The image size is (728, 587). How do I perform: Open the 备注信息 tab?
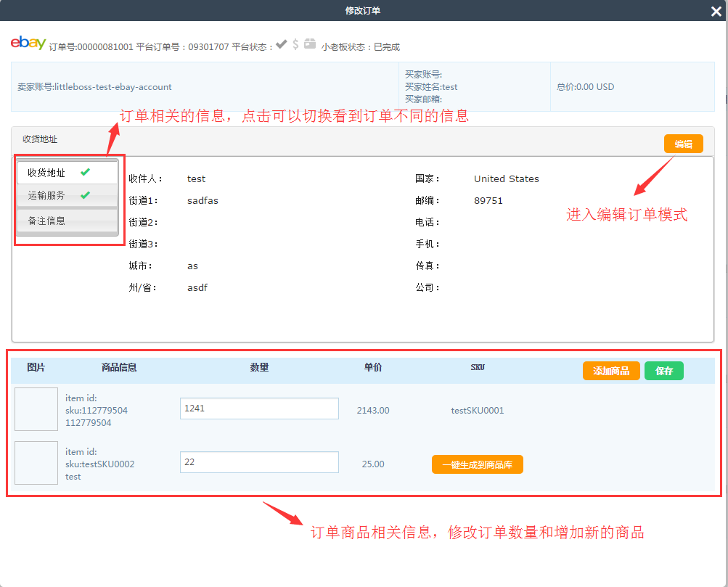[46, 221]
